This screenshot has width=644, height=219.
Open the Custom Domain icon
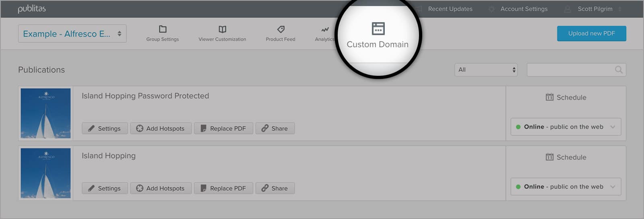378,29
